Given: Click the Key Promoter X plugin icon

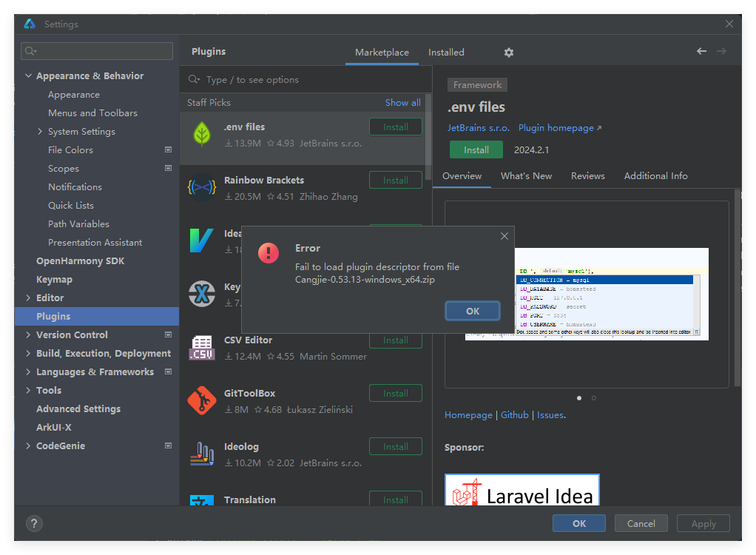Looking at the screenshot, I should click(201, 294).
